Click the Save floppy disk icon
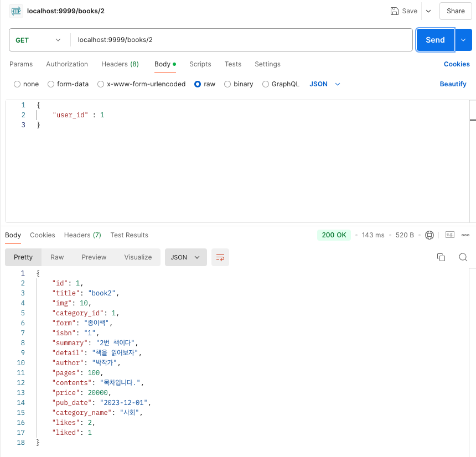This screenshot has height=457, width=476. tap(394, 11)
